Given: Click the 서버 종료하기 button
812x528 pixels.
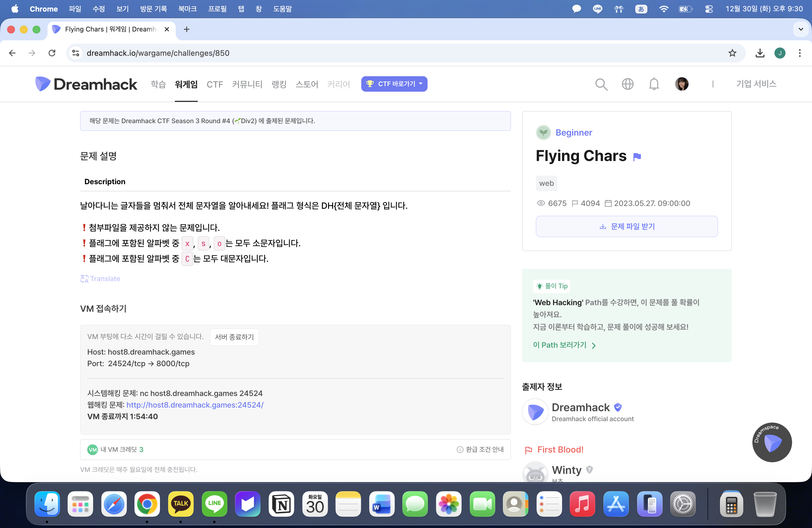Looking at the screenshot, I should 234,337.
